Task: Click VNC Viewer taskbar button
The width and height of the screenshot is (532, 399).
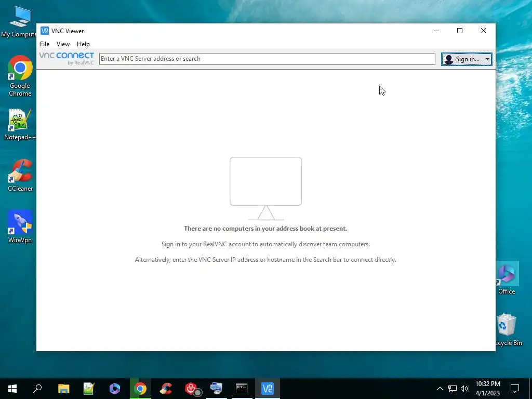Action: point(268,389)
